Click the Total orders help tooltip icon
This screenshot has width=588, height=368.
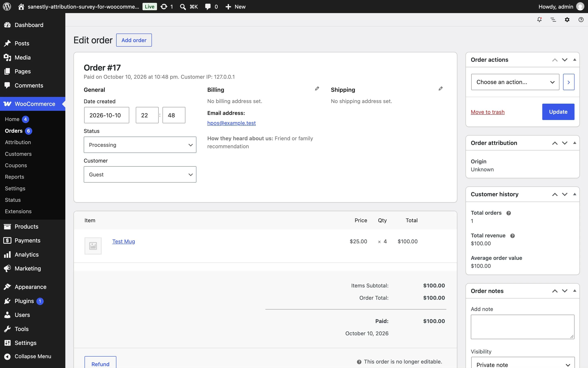click(x=509, y=213)
